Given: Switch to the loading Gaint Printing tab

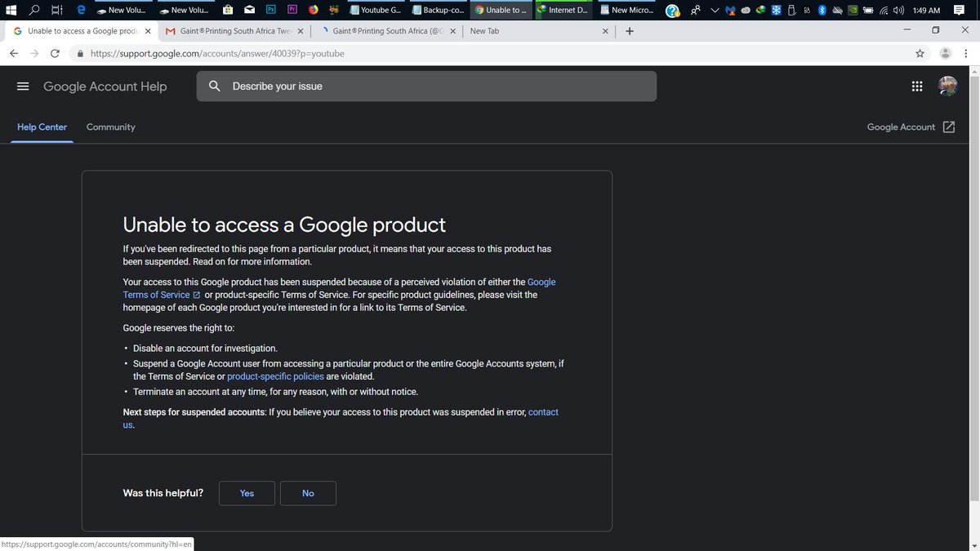Looking at the screenshot, I should (386, 31).
